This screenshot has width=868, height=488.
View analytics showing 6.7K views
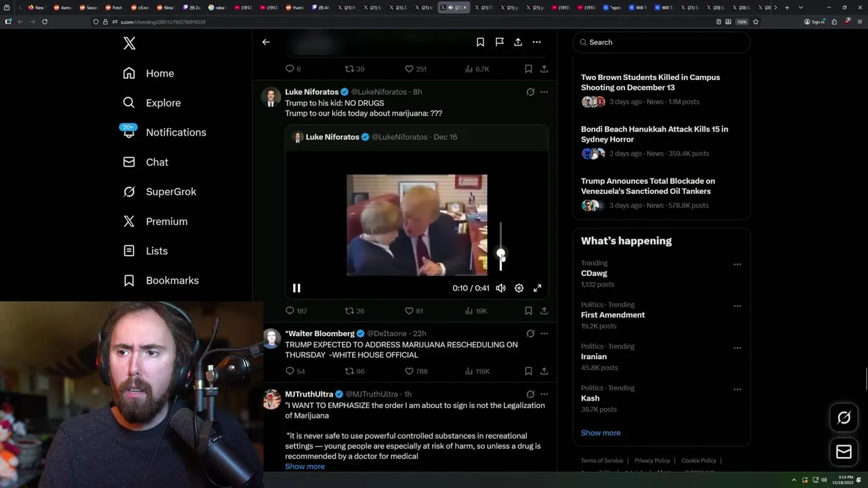point(477,69)
